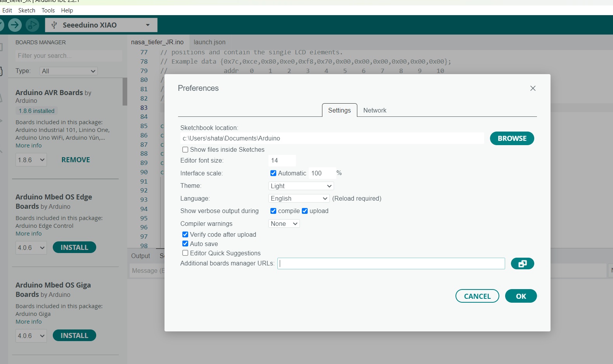Click line number 83 in editor gutter
This screenshot has height=364, width=613.
click(x=144, y=107)
